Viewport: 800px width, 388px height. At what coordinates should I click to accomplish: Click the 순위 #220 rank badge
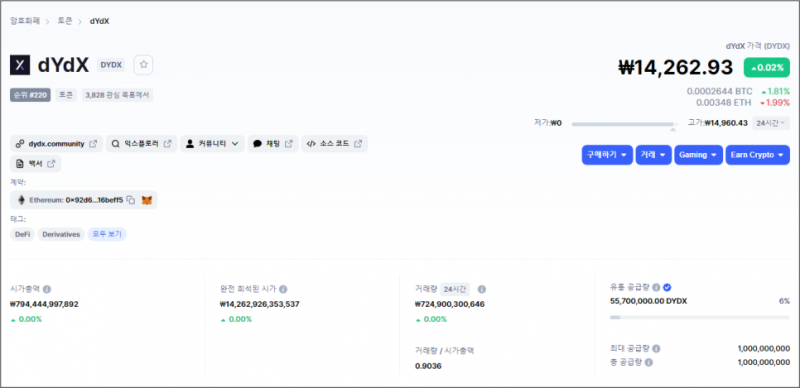pos(30,95)
